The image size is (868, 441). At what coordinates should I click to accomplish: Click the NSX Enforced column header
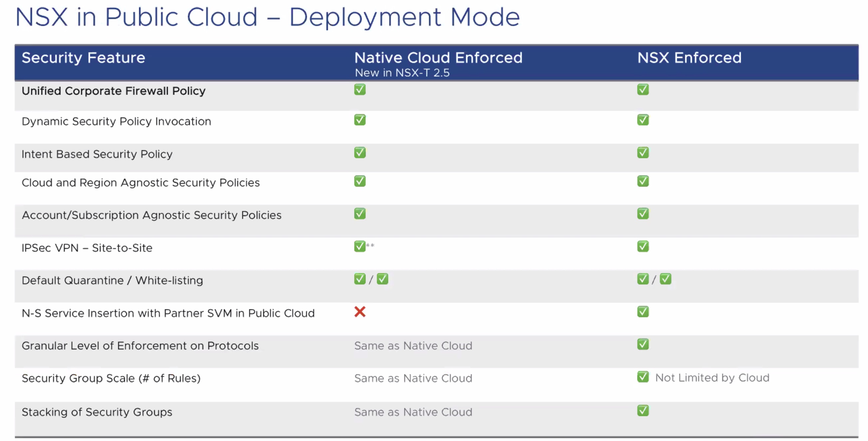pyautogui.click(x=689, y=58)
